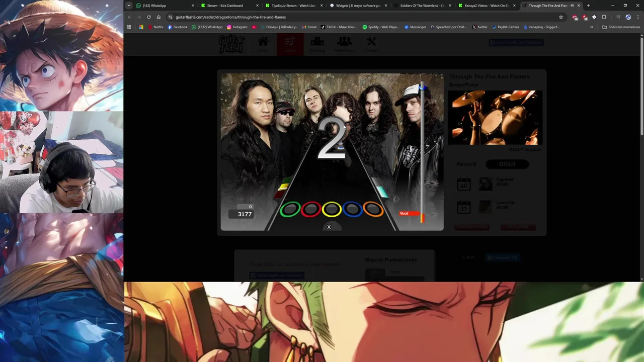Open the Messenger bookmark
The image size is (644, 362).
click(x=416, y=27)
